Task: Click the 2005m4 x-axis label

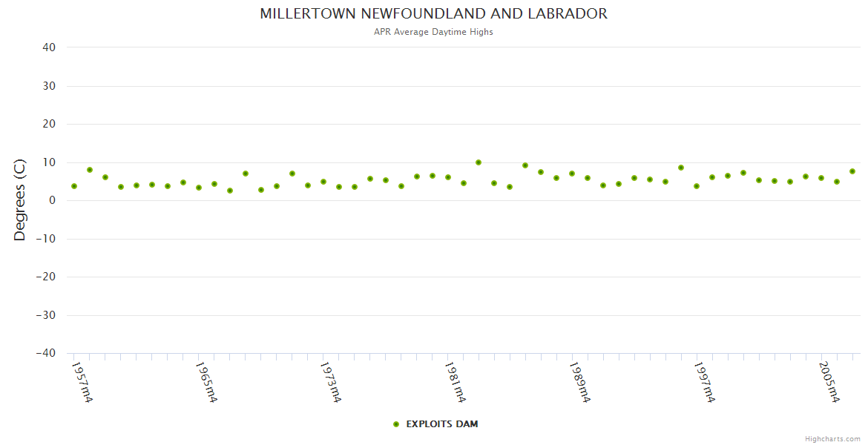Action: [829, 382]
